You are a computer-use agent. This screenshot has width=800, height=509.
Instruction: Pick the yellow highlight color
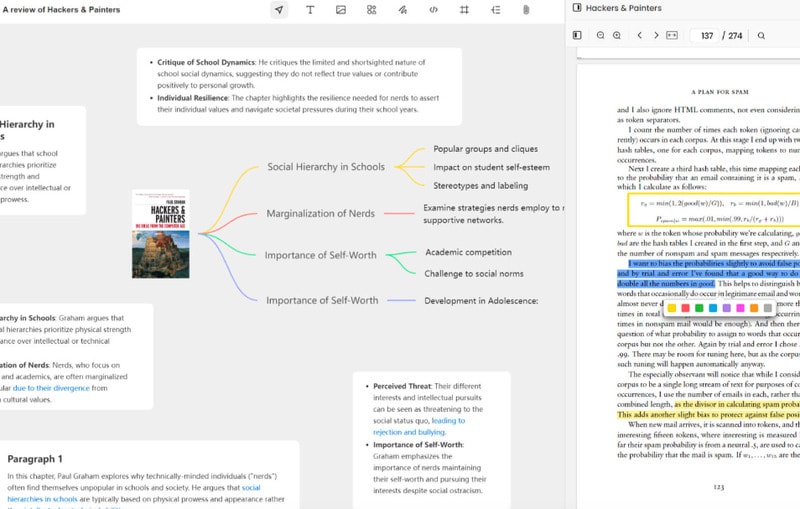pos(671,308)
